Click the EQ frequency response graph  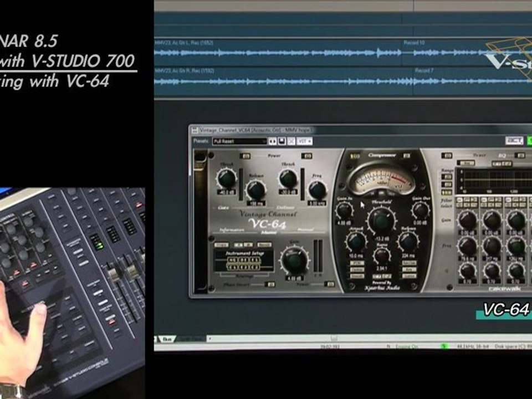[494, 181]
